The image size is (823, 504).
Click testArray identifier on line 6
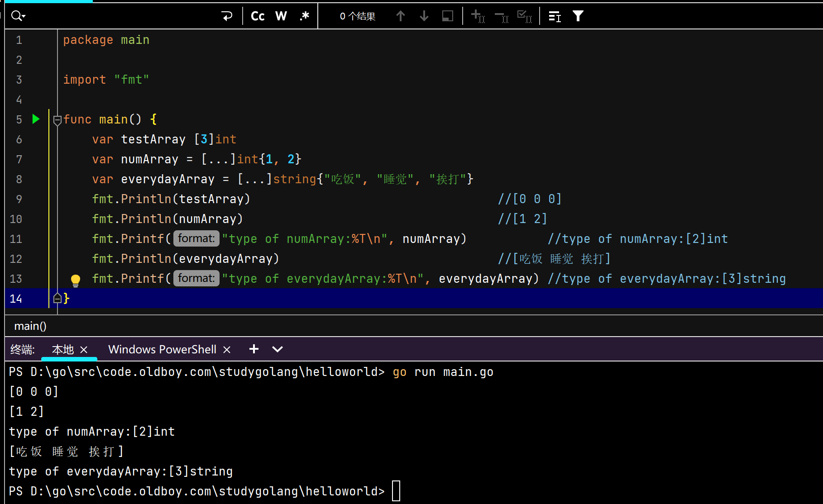point(153,139)
